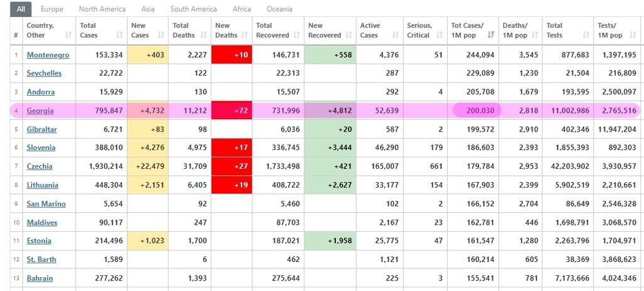Click the sort icon in Total Cases column
The image size is (644, 291).
pyautogui.click(x=119, y=35)
